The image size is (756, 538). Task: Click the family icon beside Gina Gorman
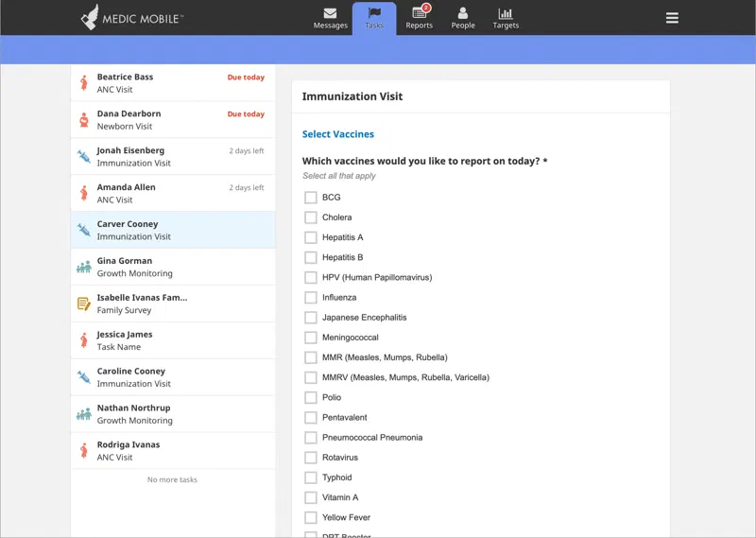tap(84, 268)
